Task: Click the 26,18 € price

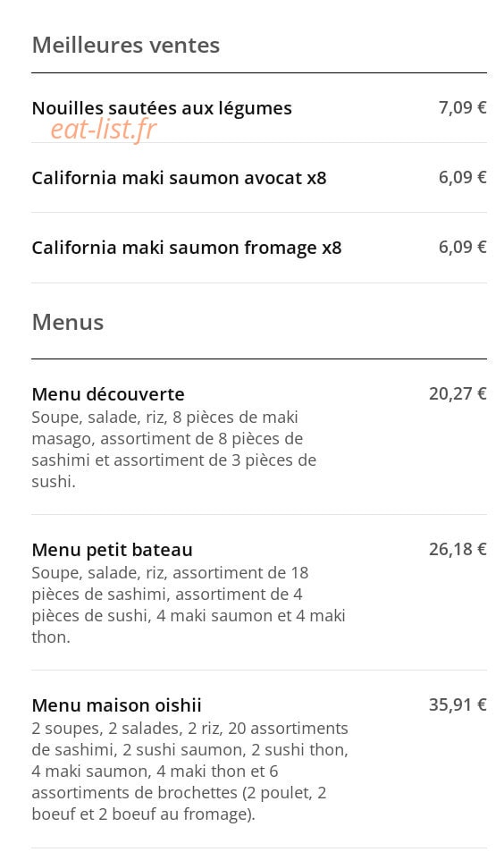Action: (x=458, y=549)
